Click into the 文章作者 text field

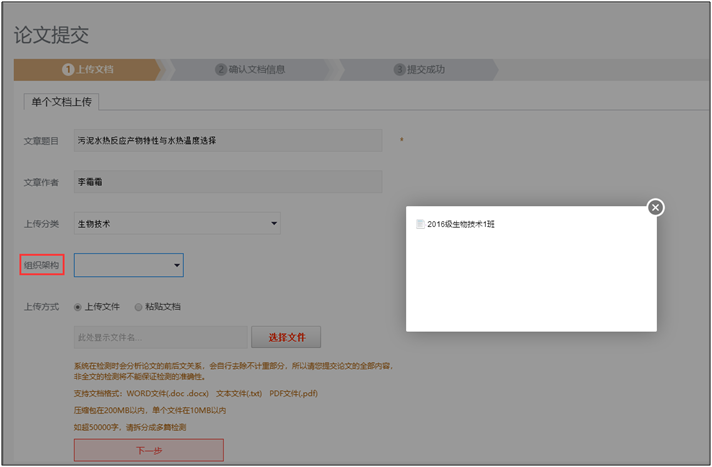click(228, 182)
